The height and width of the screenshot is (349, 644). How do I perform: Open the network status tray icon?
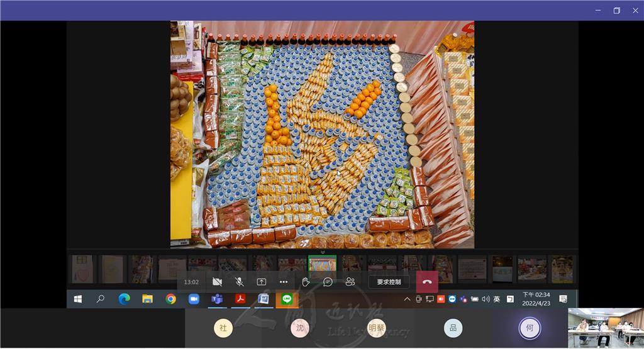pyautogui.click(x=430, y=299)
